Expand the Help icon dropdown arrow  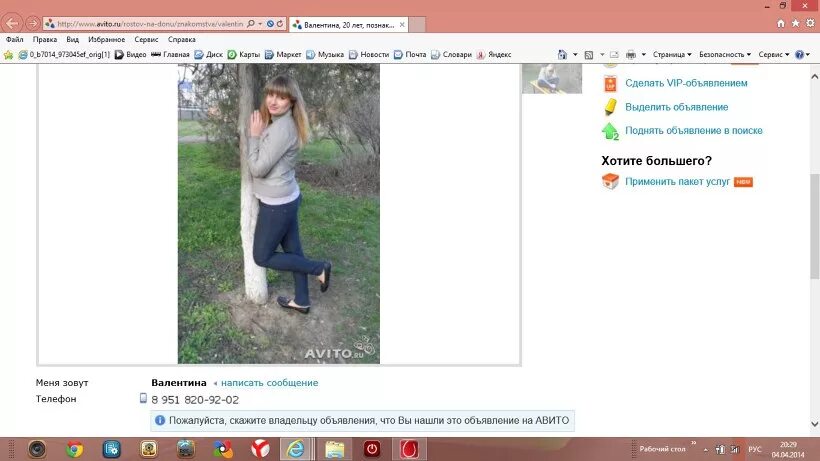(808, 54)
